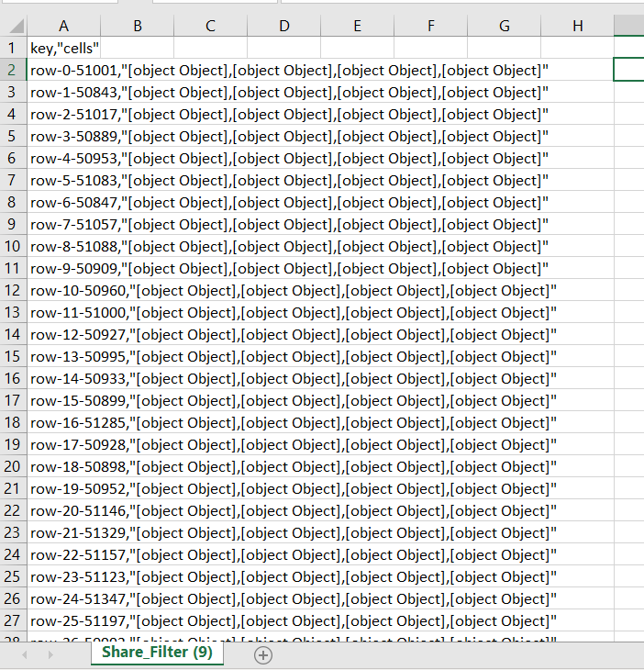The height and width of the screenshot is (670, 644).
Task: Click cell starting with row-7-51057
Action: click(63, 224)
